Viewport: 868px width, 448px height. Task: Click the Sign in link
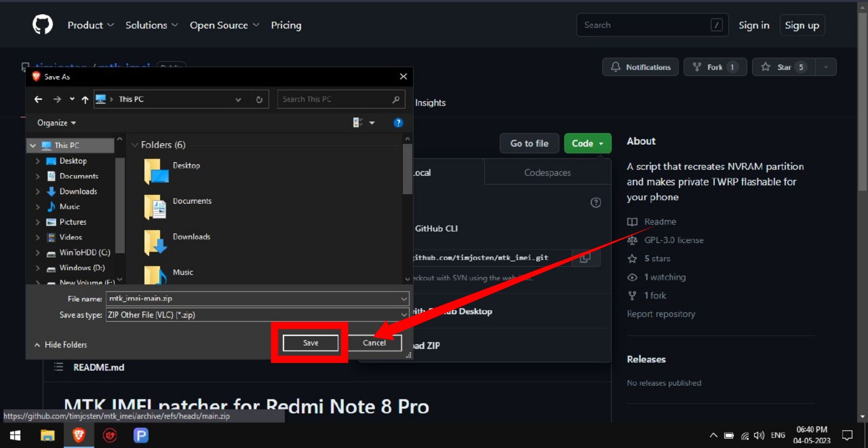pos(754,25)
